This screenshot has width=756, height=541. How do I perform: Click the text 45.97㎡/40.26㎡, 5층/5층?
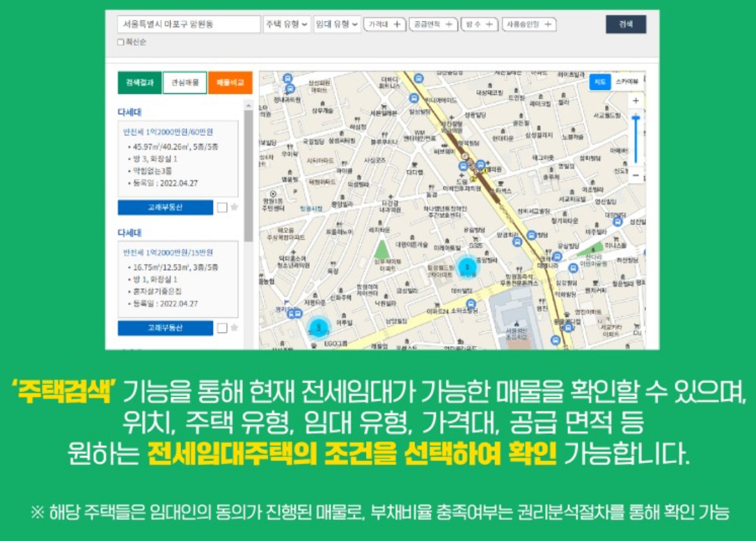pos(175,147)
